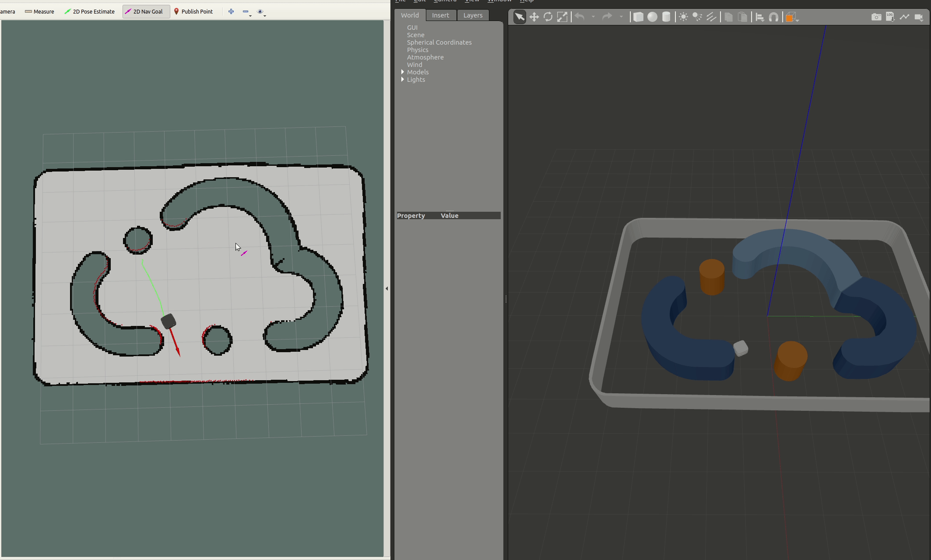Image resolution: width=931 pixels, height=560 pixels.
Task: Activate the arrow selection mode
Action: [x=520, y=17]
